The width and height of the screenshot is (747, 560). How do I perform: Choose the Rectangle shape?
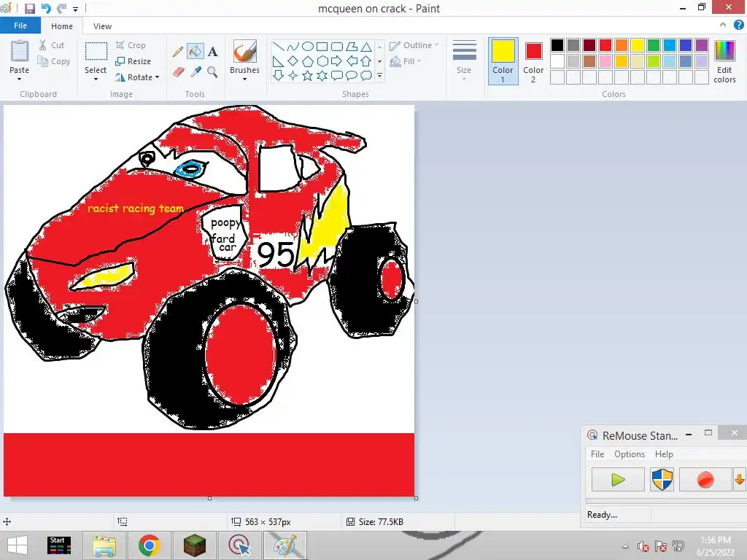322,46
